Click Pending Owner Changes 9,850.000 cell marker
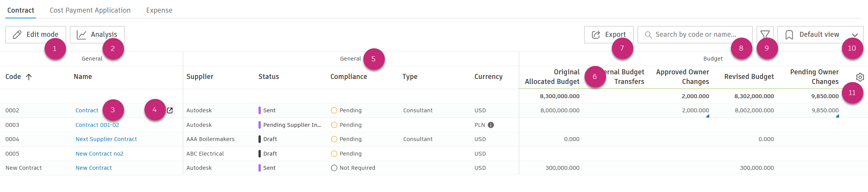This screenshot has width=868, height=192. click(837, 116)
